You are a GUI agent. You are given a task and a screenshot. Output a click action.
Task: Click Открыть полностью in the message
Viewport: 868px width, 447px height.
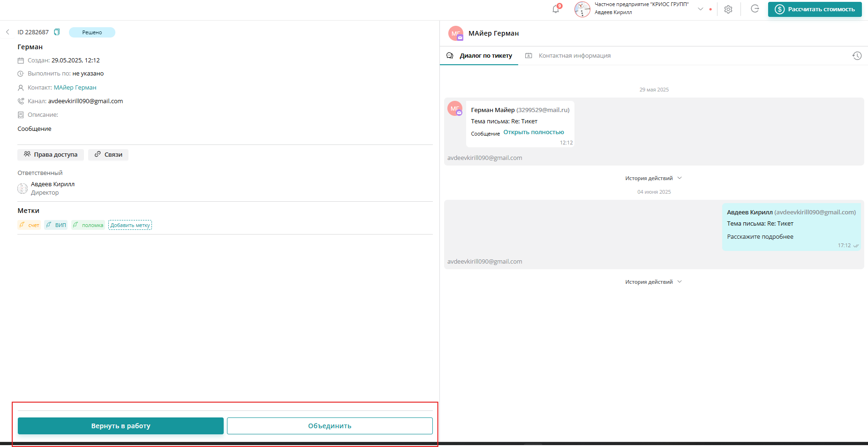click(x=534, y=132)
